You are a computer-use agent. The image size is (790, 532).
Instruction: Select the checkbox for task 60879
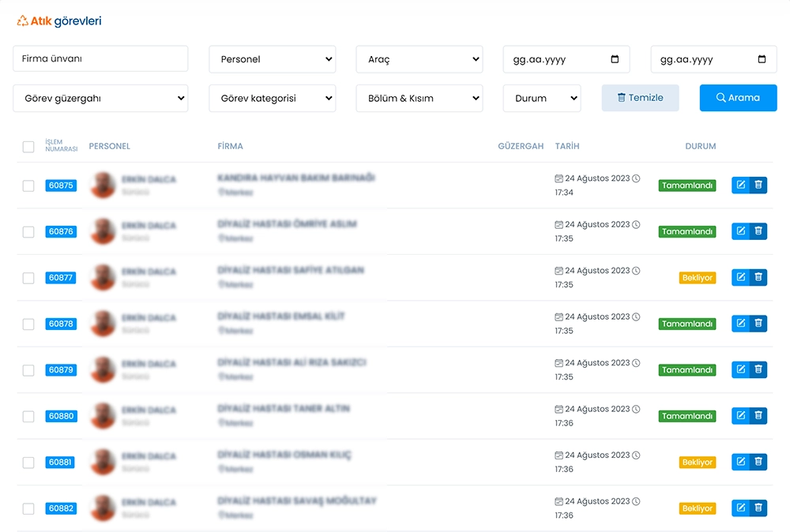pos(28,370)
